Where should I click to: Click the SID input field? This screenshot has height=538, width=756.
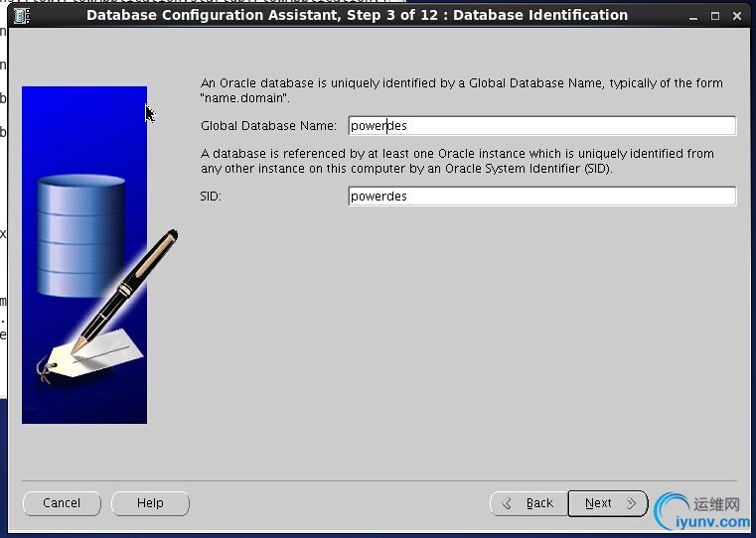(x=542, y=196)
